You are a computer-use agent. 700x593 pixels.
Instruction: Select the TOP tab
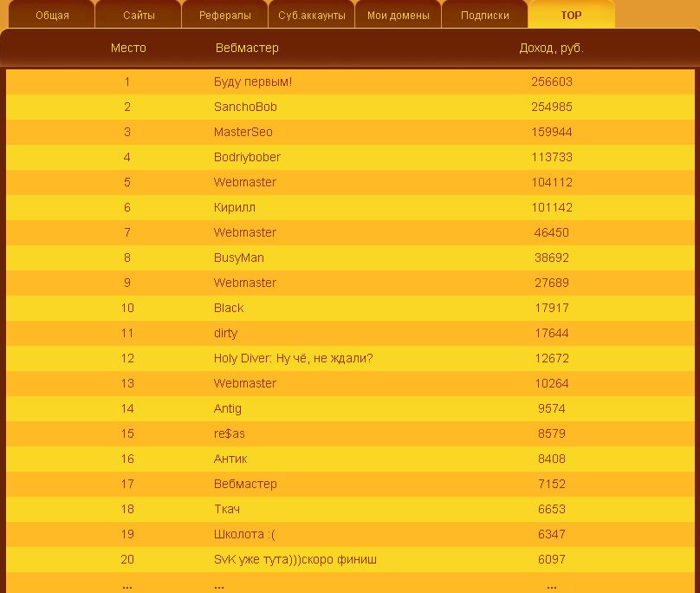[572, 15]
